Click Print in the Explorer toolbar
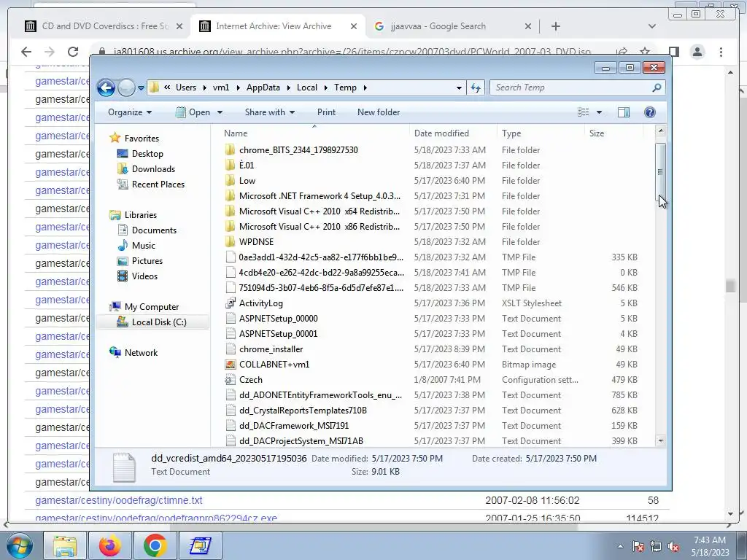Viewport: 747px width, 560px height. pos(326,112)
